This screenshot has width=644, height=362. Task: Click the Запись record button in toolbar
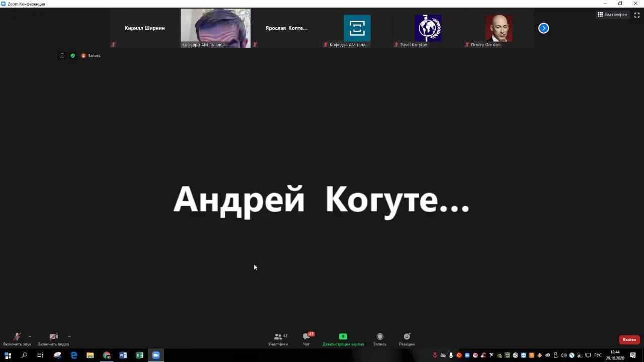(x=380, y=339)
